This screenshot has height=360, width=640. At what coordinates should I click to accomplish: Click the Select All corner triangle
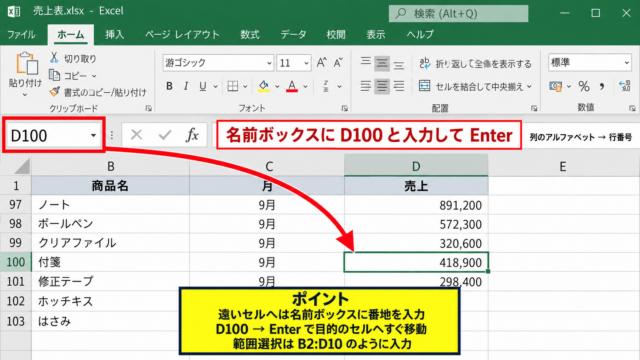22,167
